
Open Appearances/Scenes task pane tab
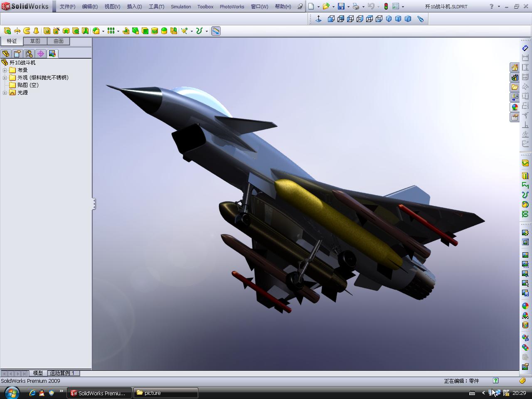click(x=515, y=107)
